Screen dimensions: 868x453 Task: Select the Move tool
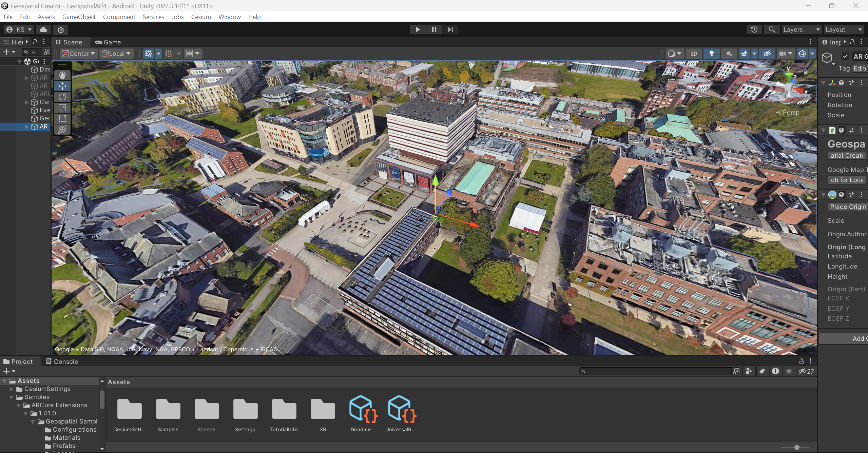click(x=62, y=86)
